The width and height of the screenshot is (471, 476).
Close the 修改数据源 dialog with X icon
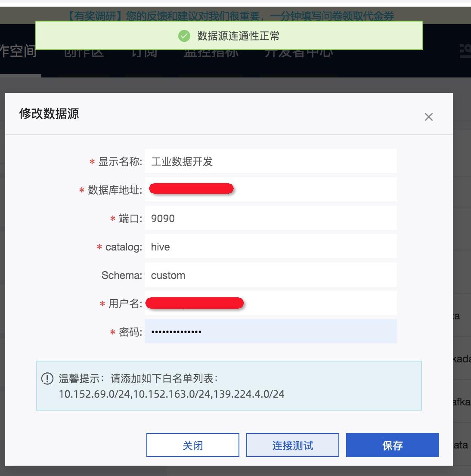pyautogui.click(x=428, y=117)
